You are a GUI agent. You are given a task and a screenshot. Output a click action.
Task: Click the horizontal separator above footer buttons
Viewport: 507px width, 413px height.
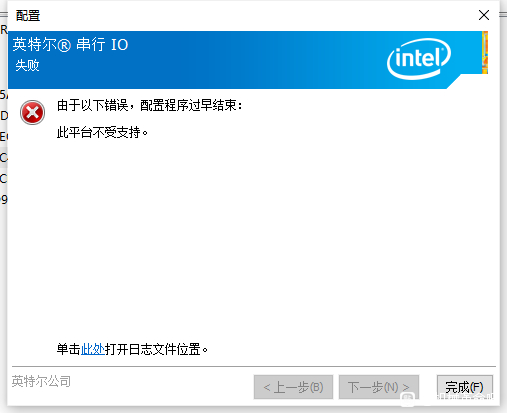pos(254,366)
